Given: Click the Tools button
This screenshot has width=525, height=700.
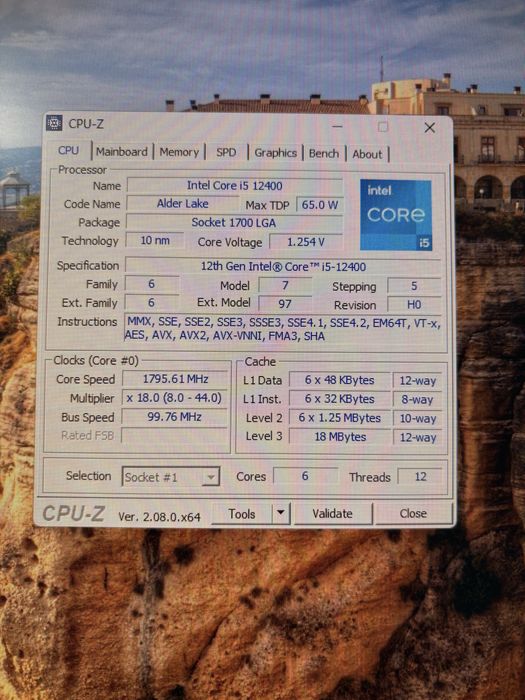Looking at the screenshot, I should 242,514.
